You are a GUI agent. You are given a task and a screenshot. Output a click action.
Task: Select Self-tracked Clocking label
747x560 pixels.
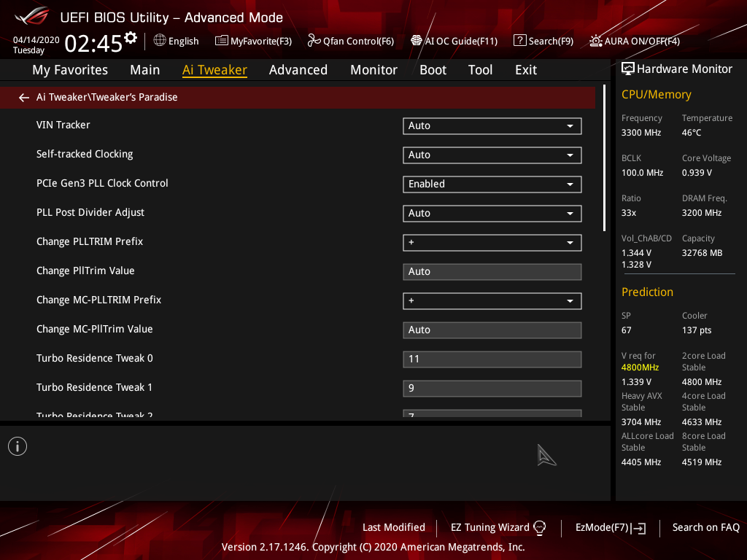85,155
